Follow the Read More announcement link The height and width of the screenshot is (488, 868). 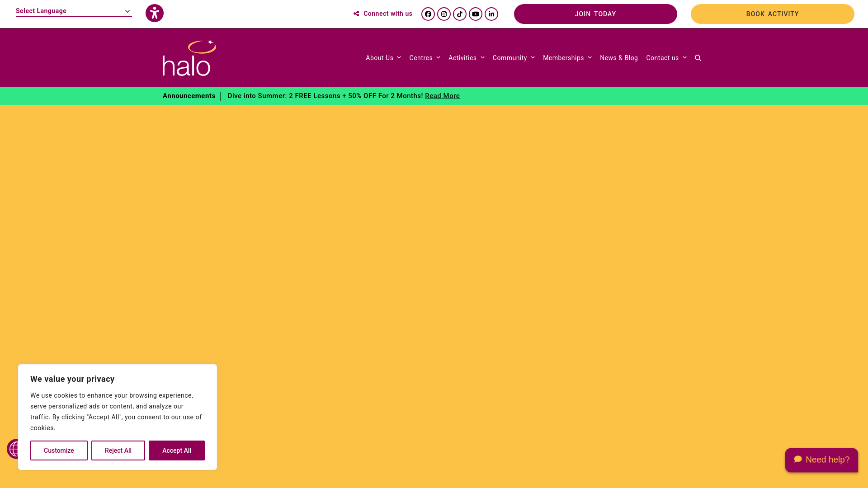(442, 96)
